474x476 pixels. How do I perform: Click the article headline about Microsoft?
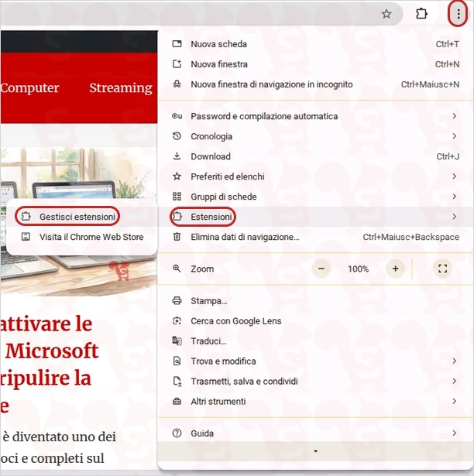pyautogui.click(x=50, y=365)
